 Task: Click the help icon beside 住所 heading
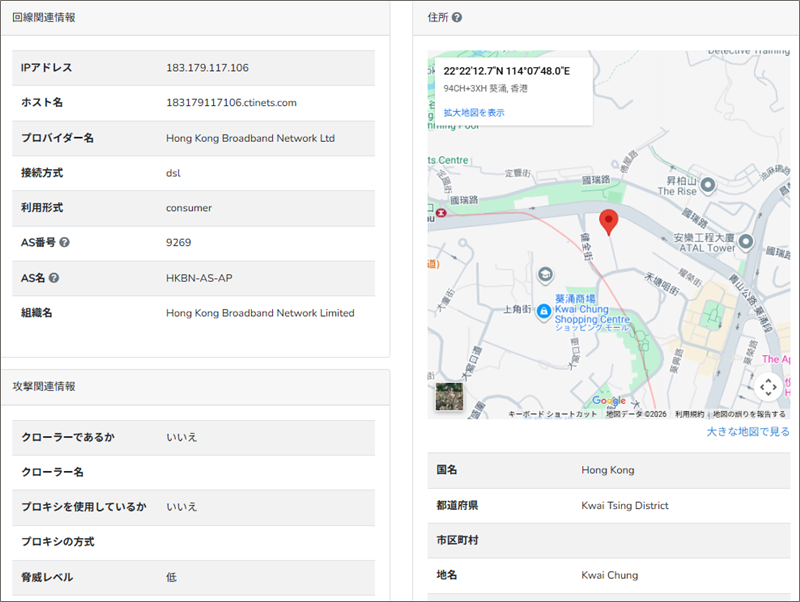[457, 18]
